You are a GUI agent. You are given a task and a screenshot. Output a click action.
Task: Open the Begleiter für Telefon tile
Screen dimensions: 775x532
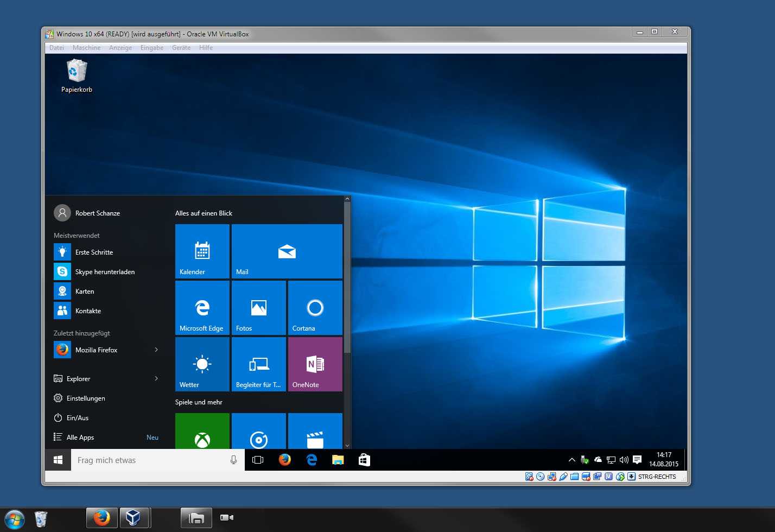click(259, 364)
